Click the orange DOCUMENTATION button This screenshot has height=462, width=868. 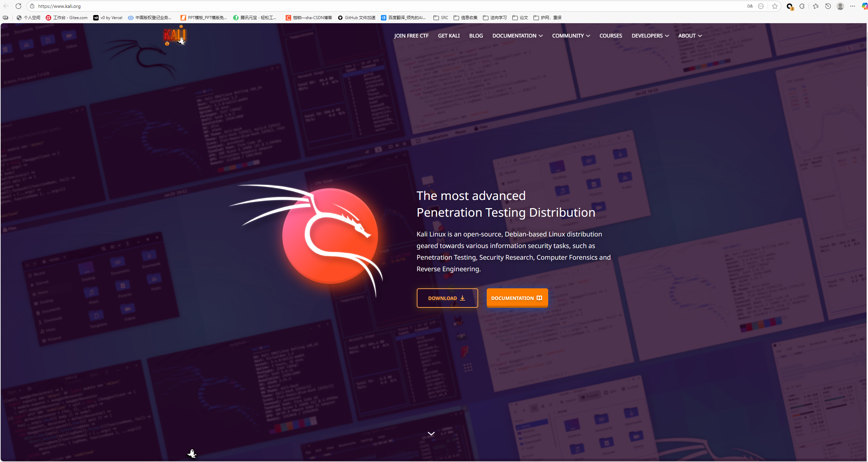click(x=517, y=298)
